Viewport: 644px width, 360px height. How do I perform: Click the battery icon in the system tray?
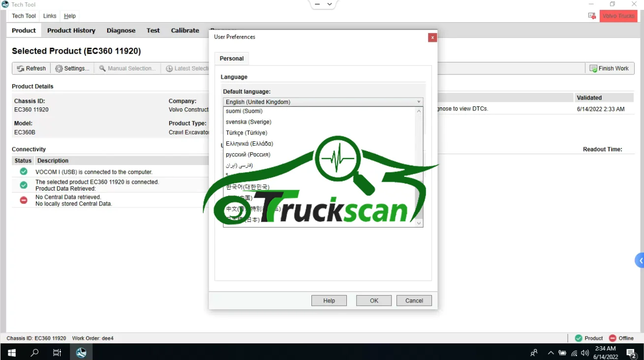click(562, 353)
